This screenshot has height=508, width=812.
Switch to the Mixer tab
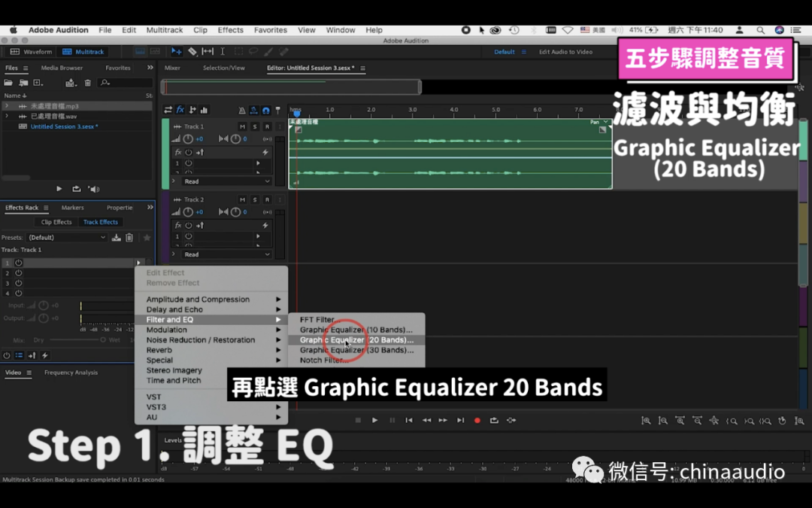tap(172, 68)
